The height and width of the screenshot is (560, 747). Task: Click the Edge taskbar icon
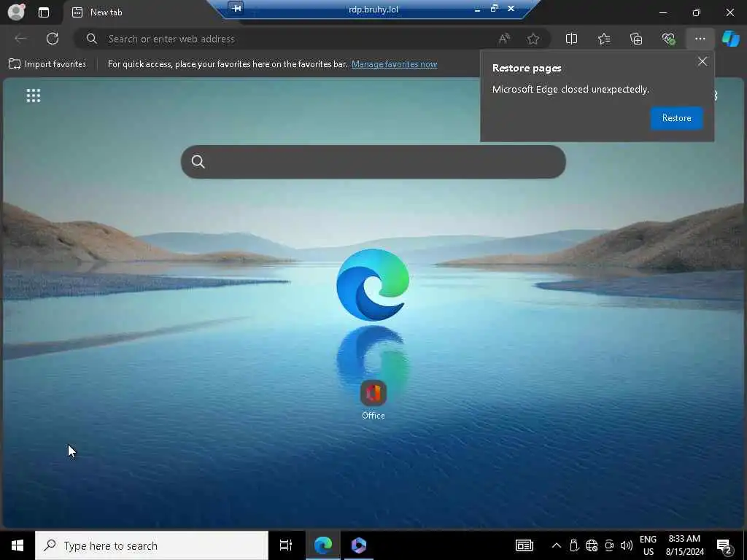tap(323, 545)
